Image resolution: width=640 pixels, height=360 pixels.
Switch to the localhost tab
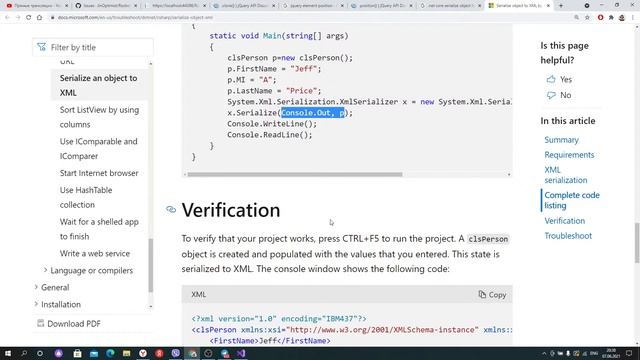coord(175,6)
